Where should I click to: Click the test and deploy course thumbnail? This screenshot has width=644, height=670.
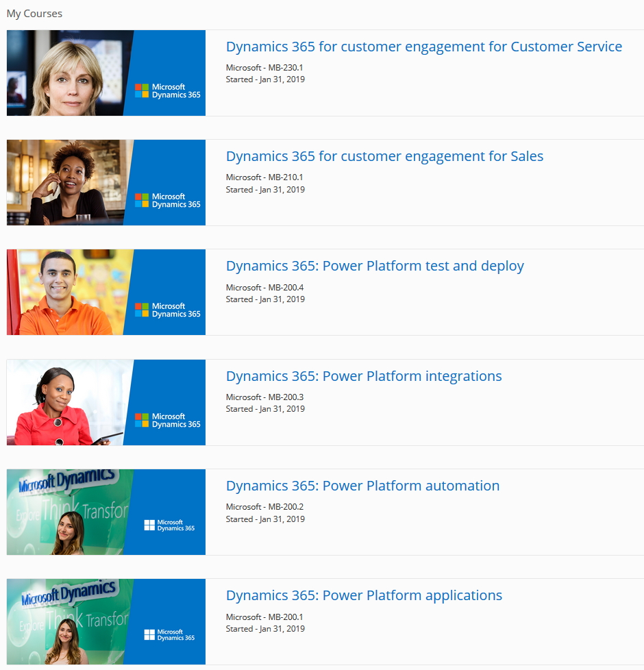tap(106, 293)
